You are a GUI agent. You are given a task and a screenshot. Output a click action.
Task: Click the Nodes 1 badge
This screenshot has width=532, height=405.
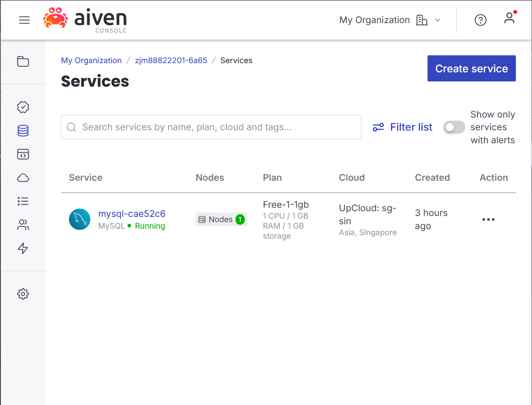click(221, 219)
